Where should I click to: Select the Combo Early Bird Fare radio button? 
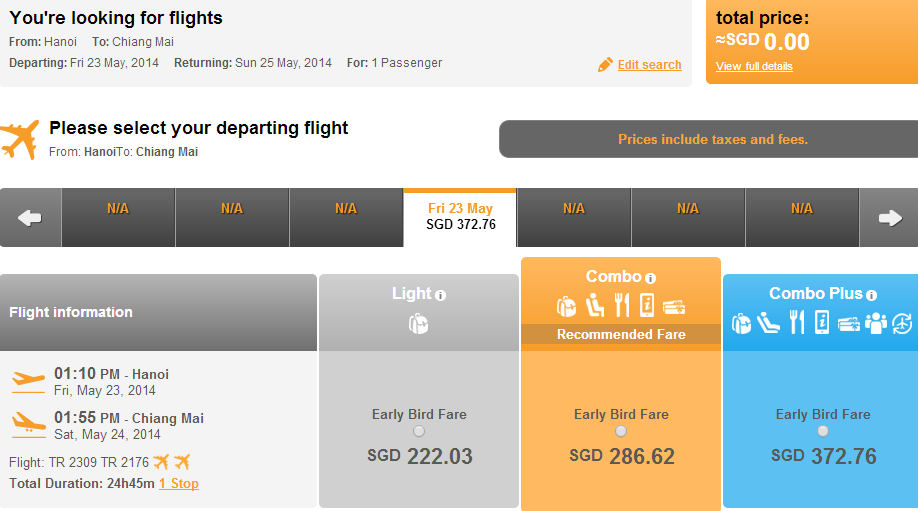621,431
